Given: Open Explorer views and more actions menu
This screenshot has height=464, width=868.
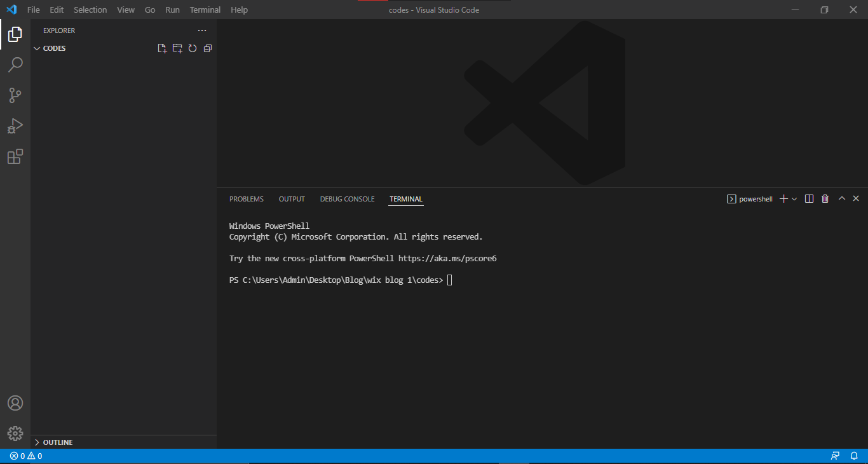Looking at the screenshot, I should click(x=202, y=31).
